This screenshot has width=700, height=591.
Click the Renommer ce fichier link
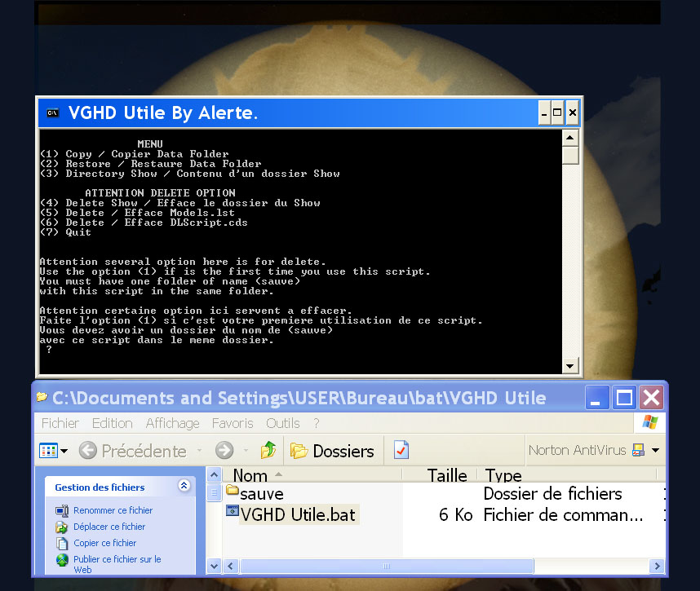click(113, 510)
